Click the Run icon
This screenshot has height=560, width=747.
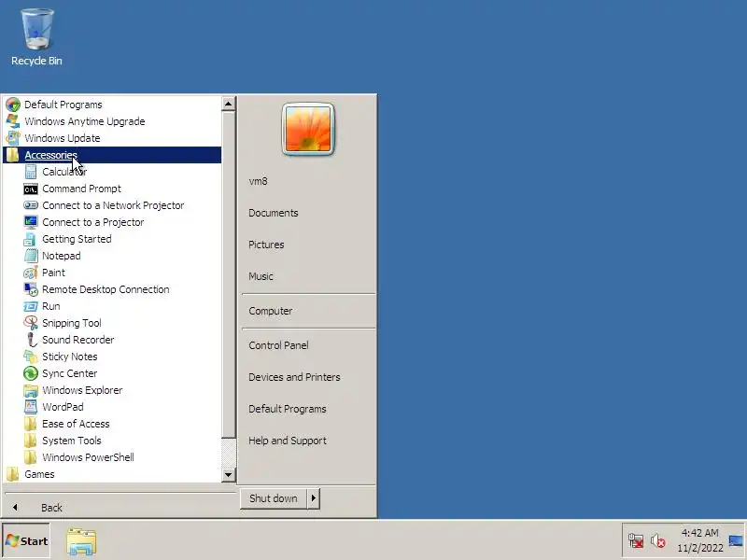click(x=31, y=306)
